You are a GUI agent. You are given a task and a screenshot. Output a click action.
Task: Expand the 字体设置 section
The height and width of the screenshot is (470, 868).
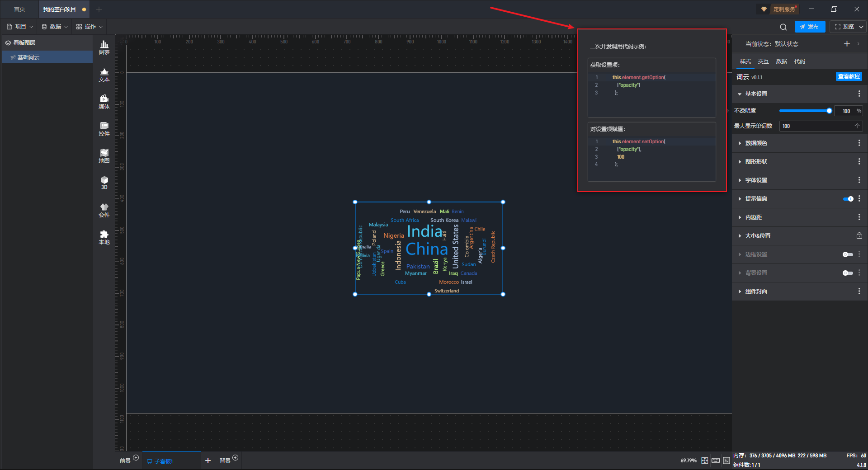pyautogui.click(x=756, y=180)
